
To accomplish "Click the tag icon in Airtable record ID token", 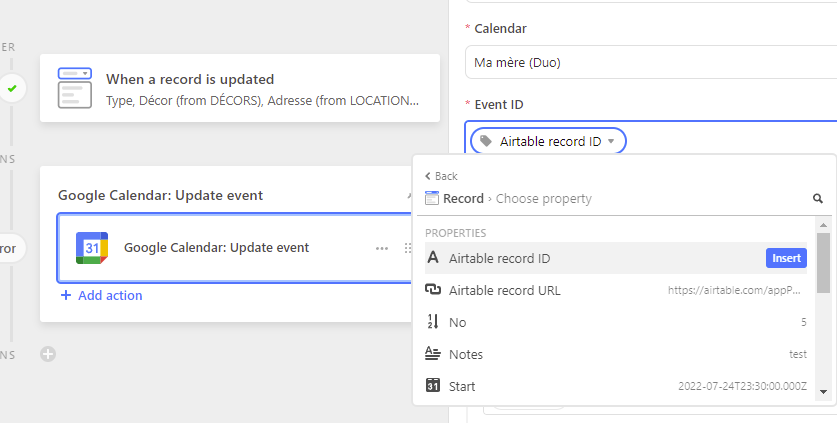I will (486, 141).
